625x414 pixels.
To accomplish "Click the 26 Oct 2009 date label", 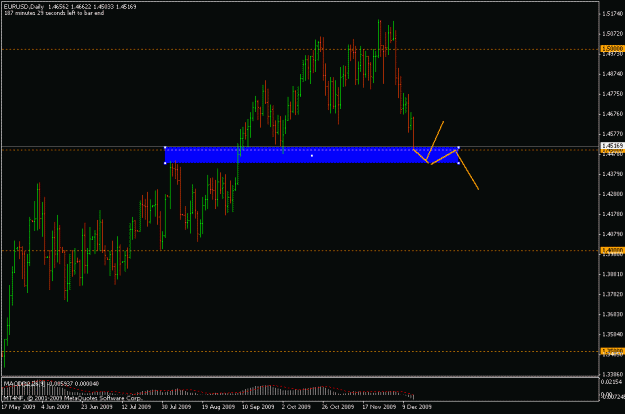I will pos(338,407).
